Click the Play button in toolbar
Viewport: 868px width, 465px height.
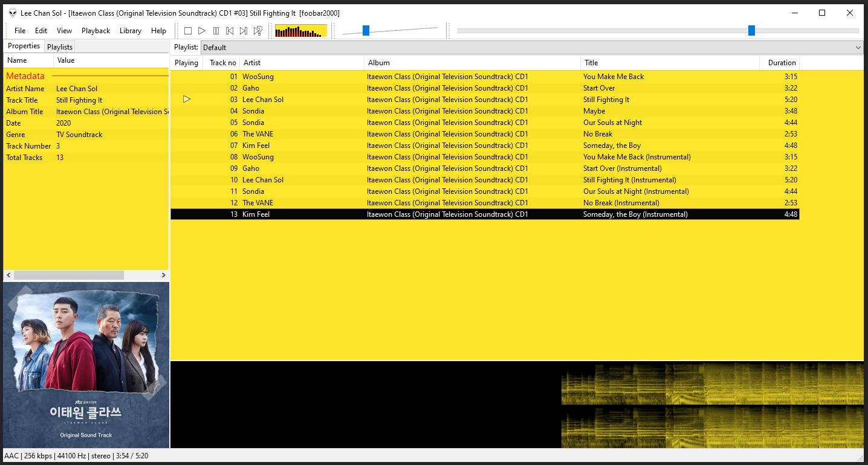(202, 31)
